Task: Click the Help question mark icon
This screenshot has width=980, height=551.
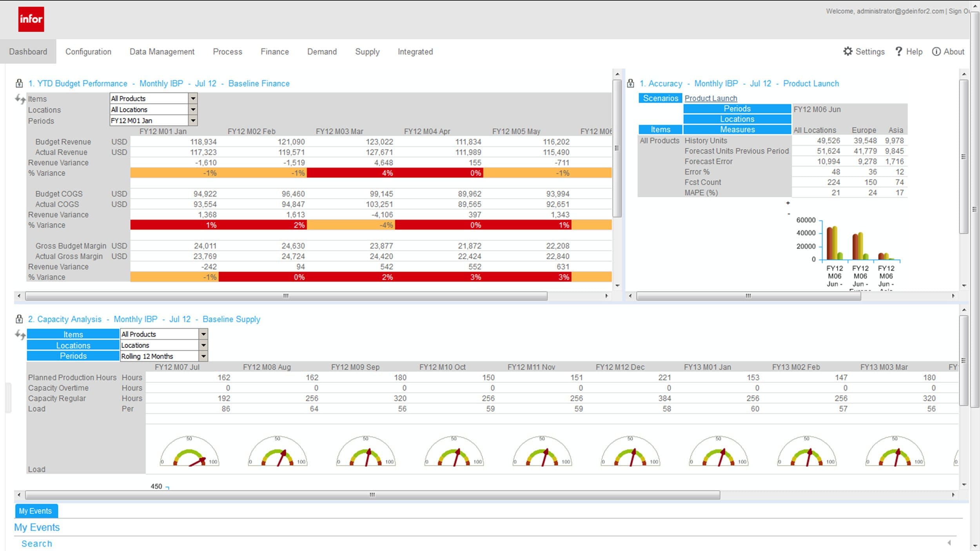Action: (898, 51)
